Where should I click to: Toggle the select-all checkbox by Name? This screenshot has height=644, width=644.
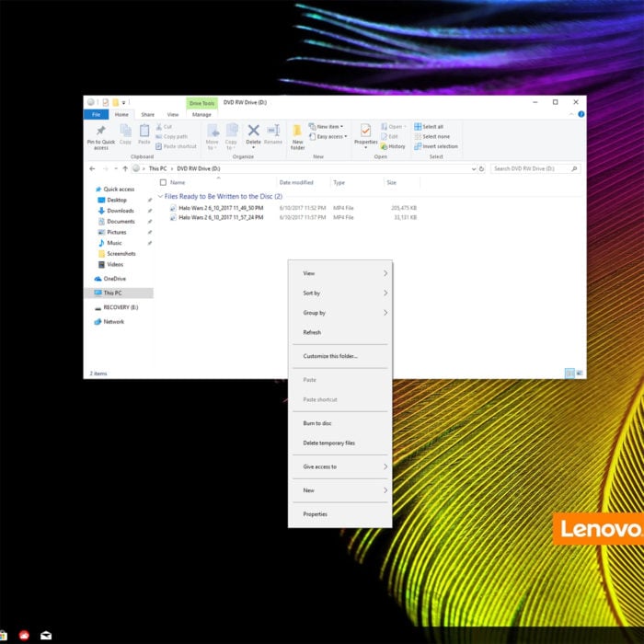click(163, 182)
